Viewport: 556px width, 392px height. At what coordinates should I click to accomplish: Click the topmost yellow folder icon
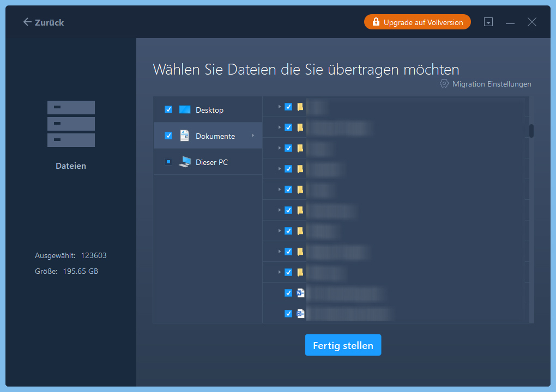300,107
